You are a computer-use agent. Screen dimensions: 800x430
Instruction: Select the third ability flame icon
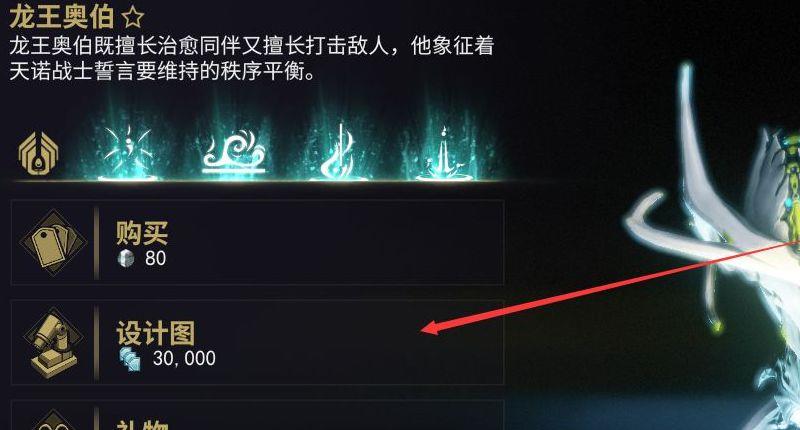pyautogui.click(x=339, y=151)
